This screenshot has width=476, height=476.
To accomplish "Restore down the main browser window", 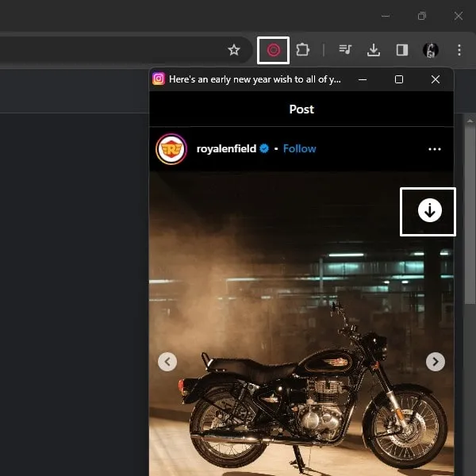I will [x=422, y=16].
